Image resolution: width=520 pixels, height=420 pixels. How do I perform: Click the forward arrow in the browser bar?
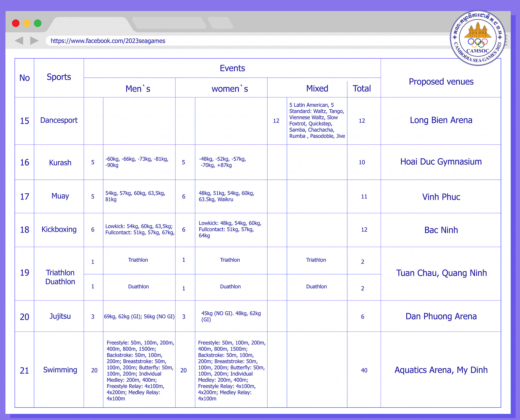coord(34,41)
